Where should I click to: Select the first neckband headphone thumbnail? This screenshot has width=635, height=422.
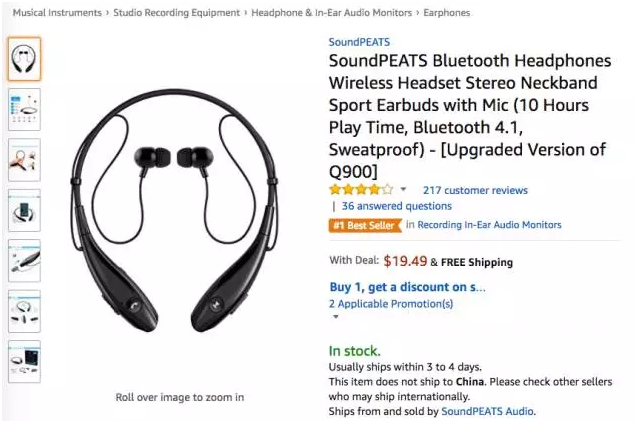pyautogui.click(x=24, y=59)
